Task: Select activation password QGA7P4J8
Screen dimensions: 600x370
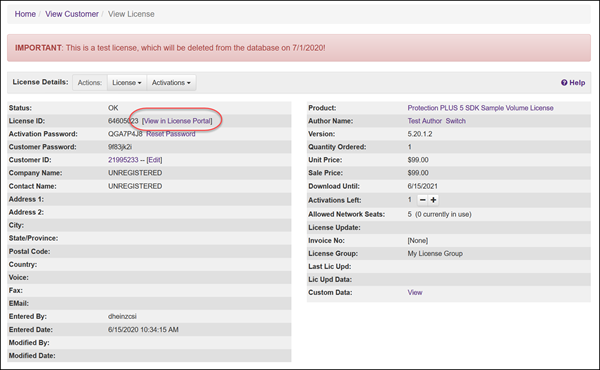Action: [125, 134]
